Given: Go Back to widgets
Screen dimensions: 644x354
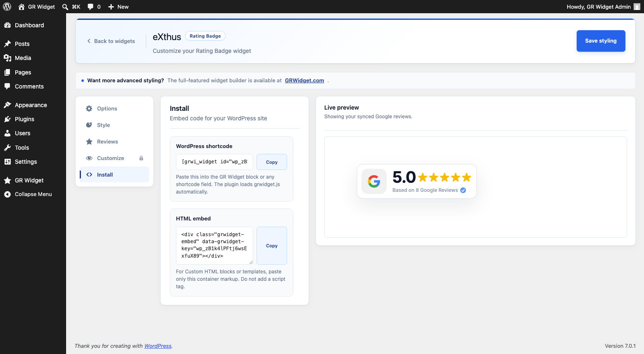Looking at the screenshot, I should [x=111, y=41].
